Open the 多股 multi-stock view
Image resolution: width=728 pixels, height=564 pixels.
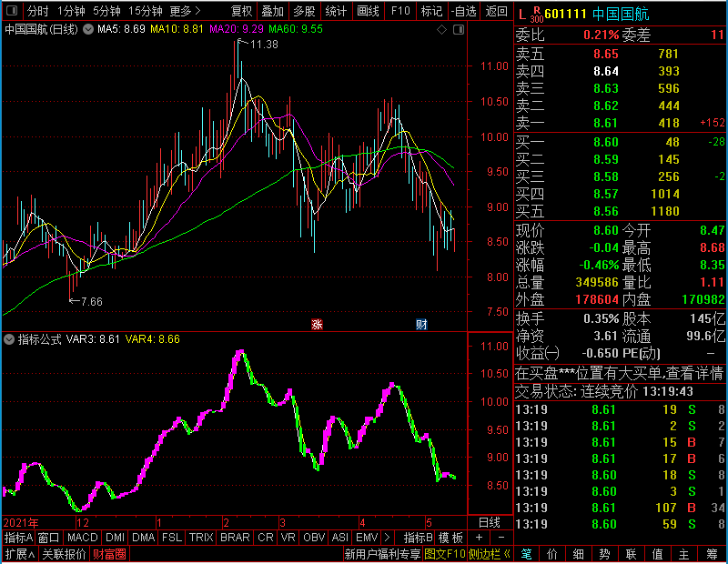[304, 11]
